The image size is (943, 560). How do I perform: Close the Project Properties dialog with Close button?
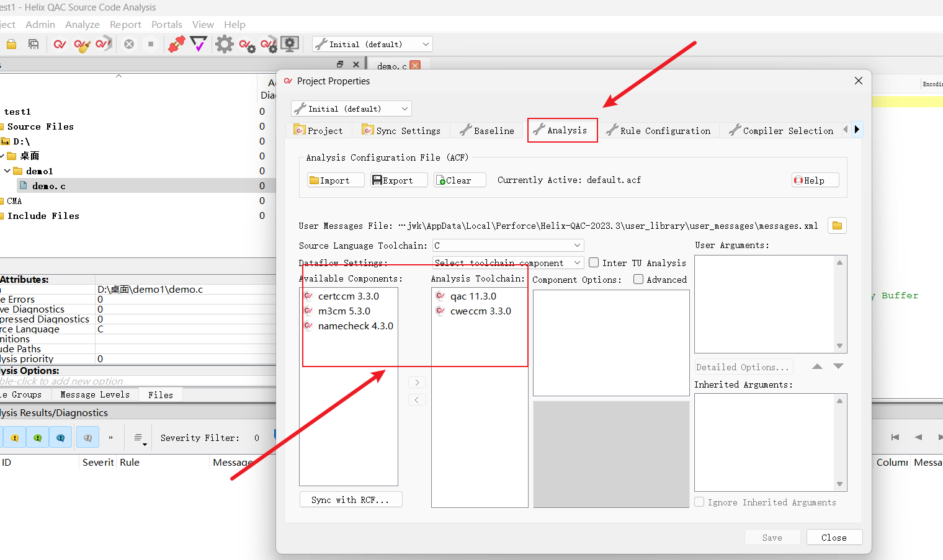coord(834,537)
